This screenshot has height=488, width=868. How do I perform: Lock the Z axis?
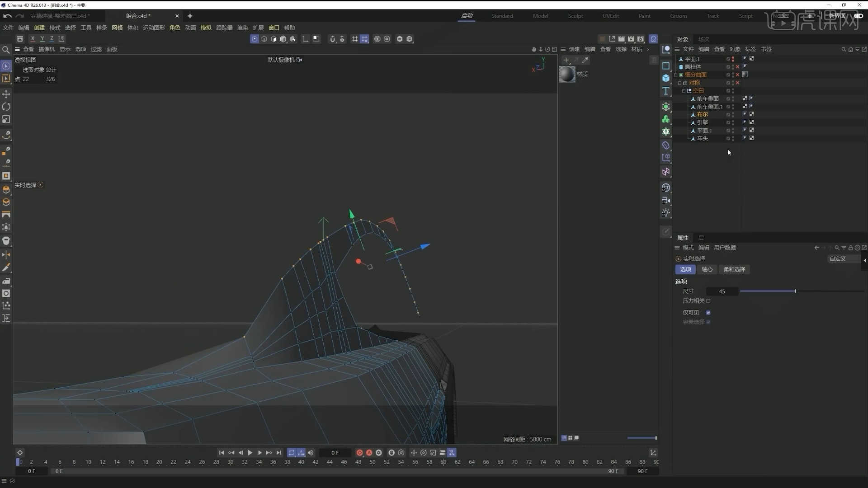(52, 39)
